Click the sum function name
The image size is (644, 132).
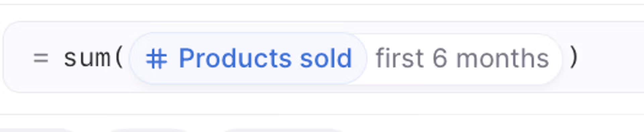coord(87,58)
